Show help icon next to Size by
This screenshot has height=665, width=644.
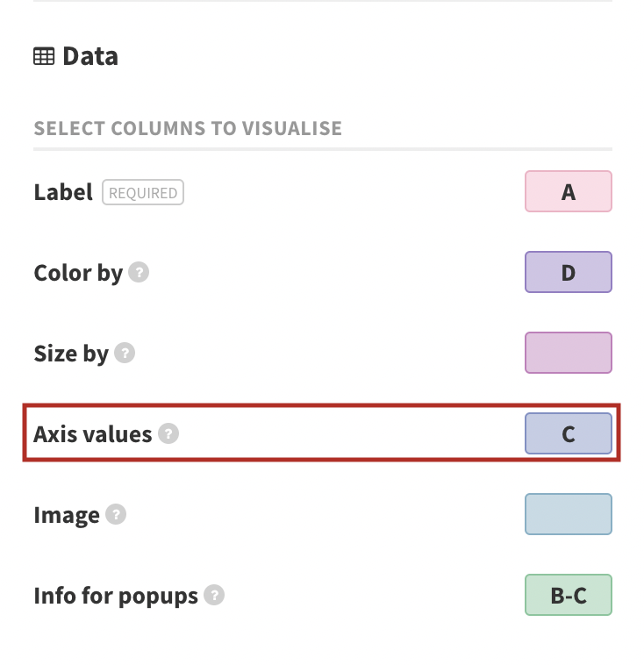[x=125, y=353]
